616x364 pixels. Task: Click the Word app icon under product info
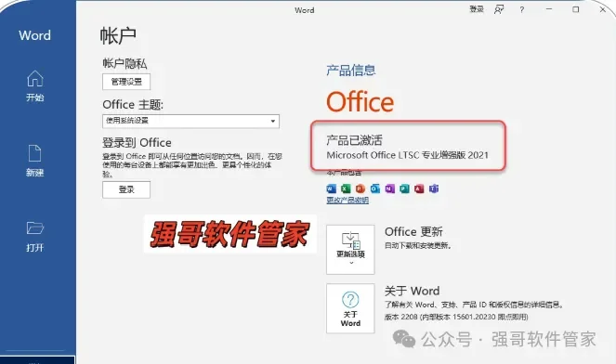point(331,188)
